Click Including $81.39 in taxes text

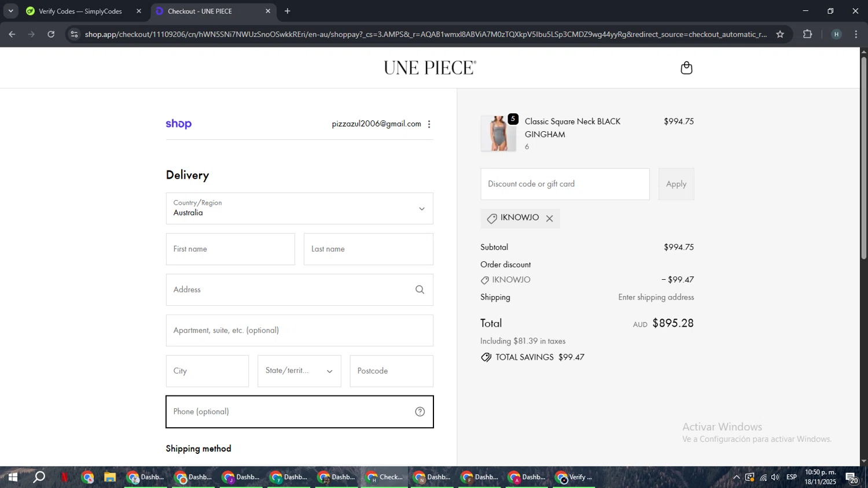point(523,341)
